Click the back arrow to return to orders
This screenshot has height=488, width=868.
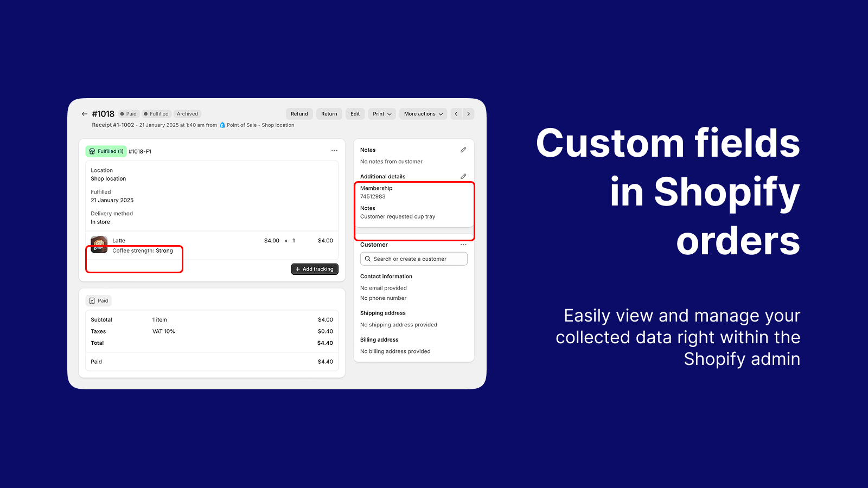[85, 114]
